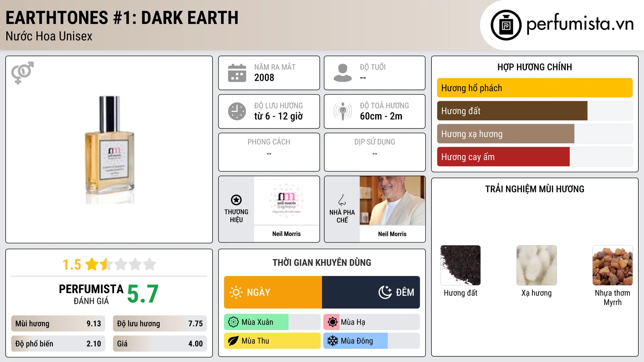The image size is (644, 362).
Task: Click the Nước Hoa Unisex subtitle
Action: [49, 36]
